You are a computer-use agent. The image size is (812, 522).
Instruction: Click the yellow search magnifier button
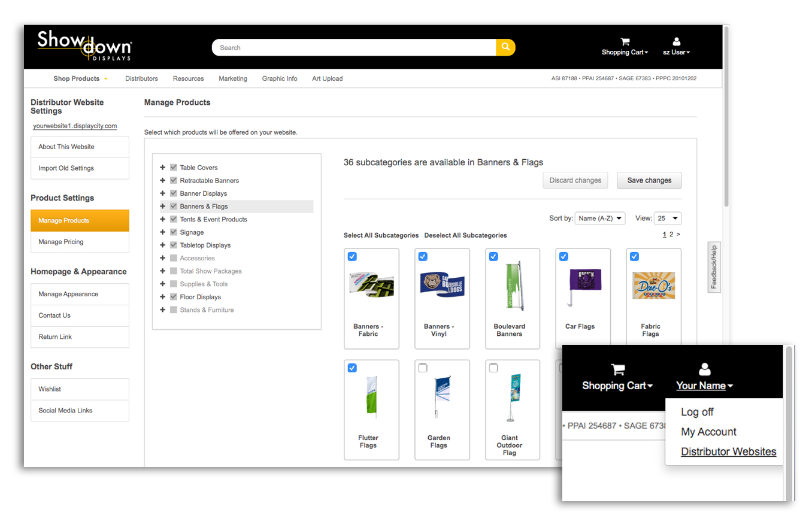coord(505,47)
